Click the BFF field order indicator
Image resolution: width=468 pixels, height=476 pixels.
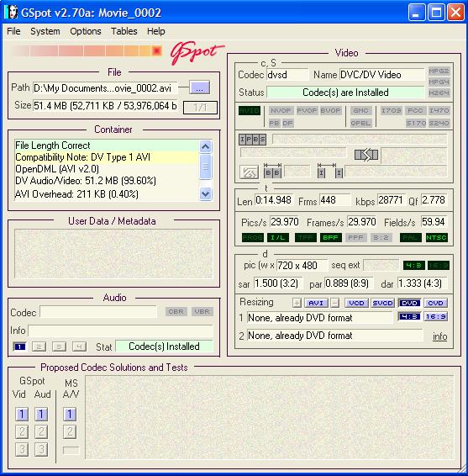point(330,237)
